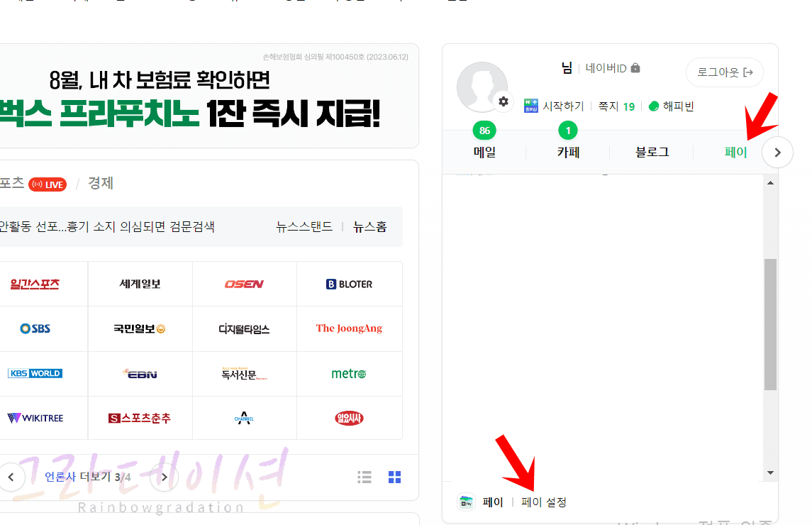Image resolution: width=812 pixels, height=525 pixels.
Task: Switch to the 경제 tab
Action: 101,183
